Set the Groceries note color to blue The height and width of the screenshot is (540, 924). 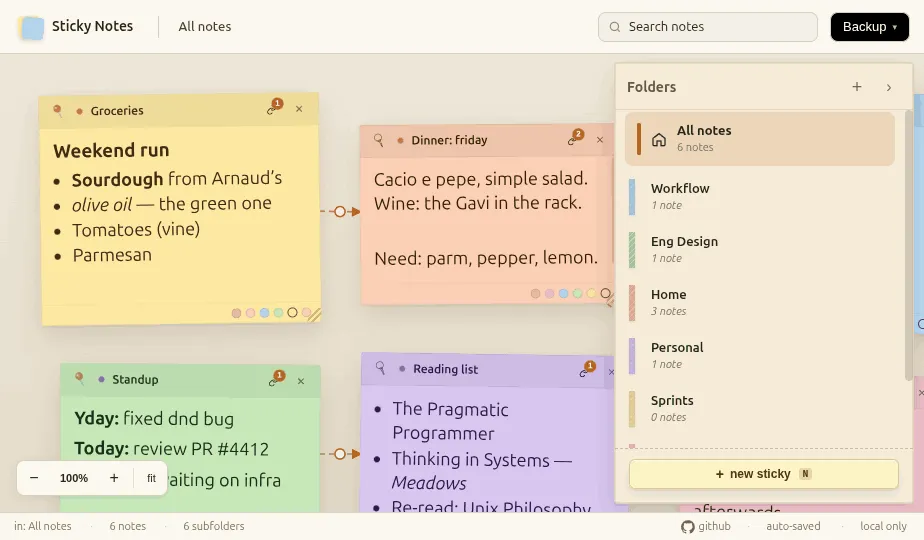click(264, 313)
